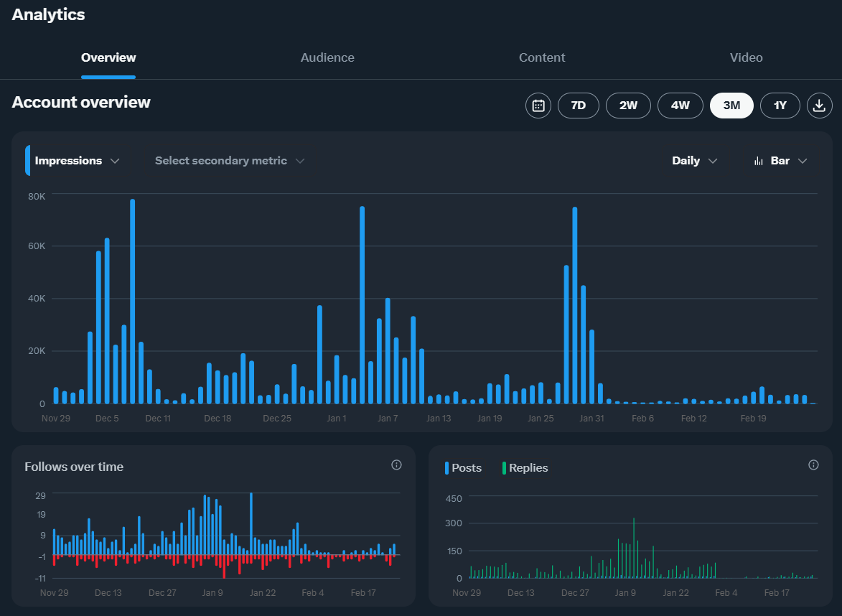Open the Content tab
This screenshot has width=842, height=616.
pos(542,57)
